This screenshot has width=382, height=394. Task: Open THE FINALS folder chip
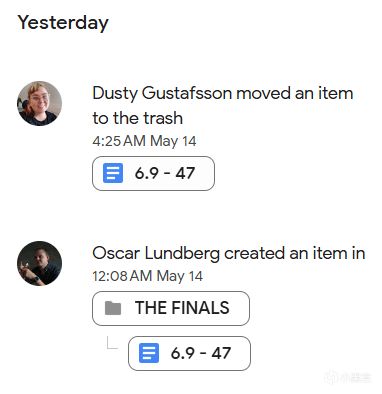171,308
